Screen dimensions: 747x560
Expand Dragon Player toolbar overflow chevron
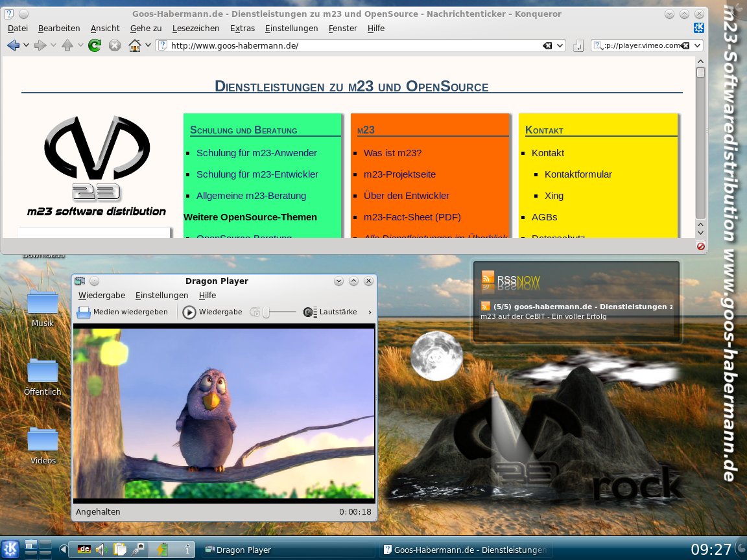pyautogui.click(x=370, y=312)
